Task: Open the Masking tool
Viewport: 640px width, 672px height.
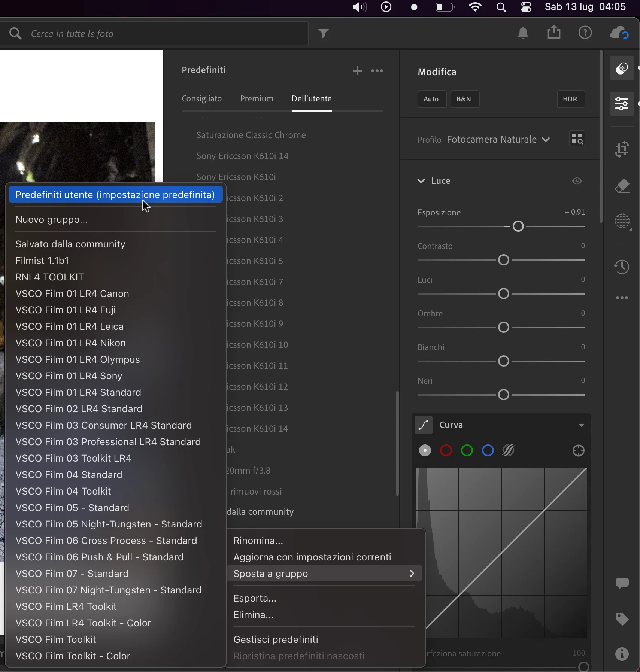Action: tap(622, 221)
